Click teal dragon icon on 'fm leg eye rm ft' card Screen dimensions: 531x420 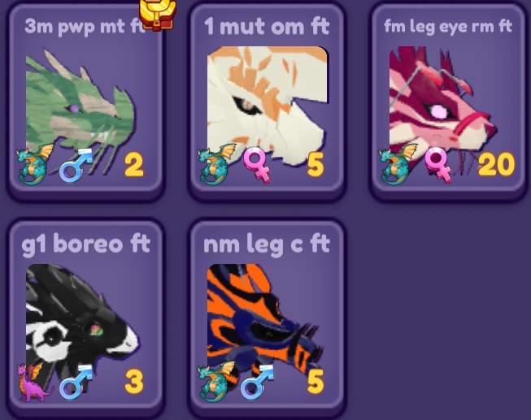398,164
